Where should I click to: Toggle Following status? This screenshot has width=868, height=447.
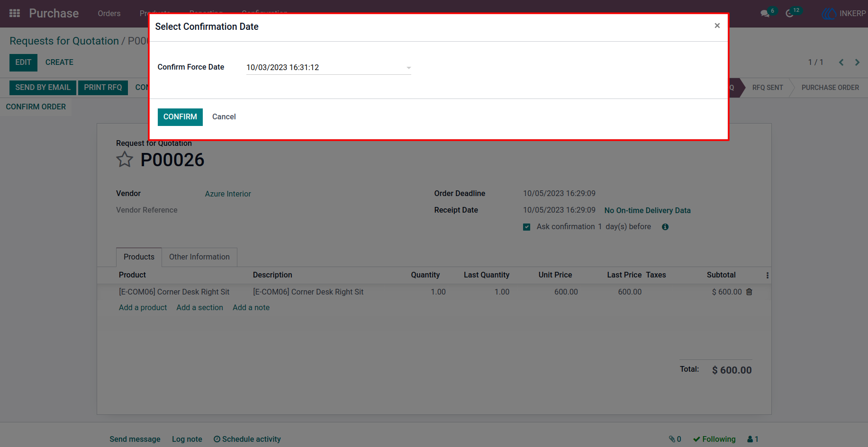point(714,439)
